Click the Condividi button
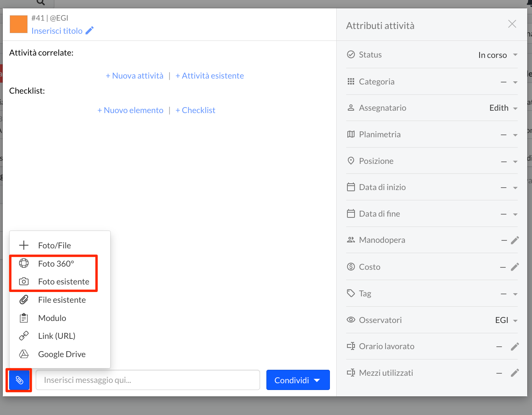This screenshot has height=415, width=532. (298, 380)
